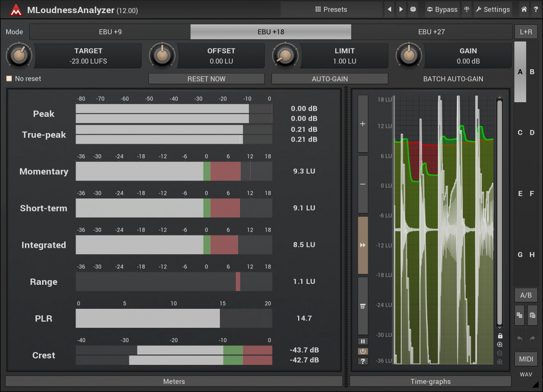
Task: Collapse the Meters panel header
Action: click(174, 382)
